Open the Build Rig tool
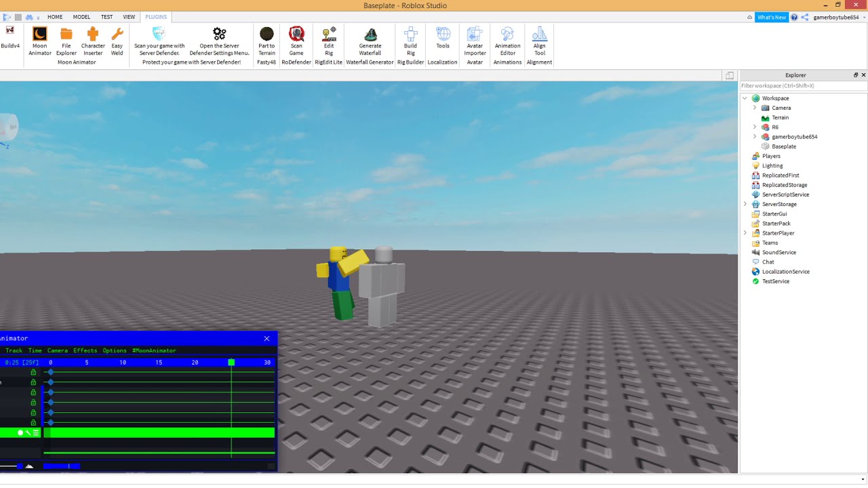This screenshot has height=488, width=868. click(x=410, y=41)
